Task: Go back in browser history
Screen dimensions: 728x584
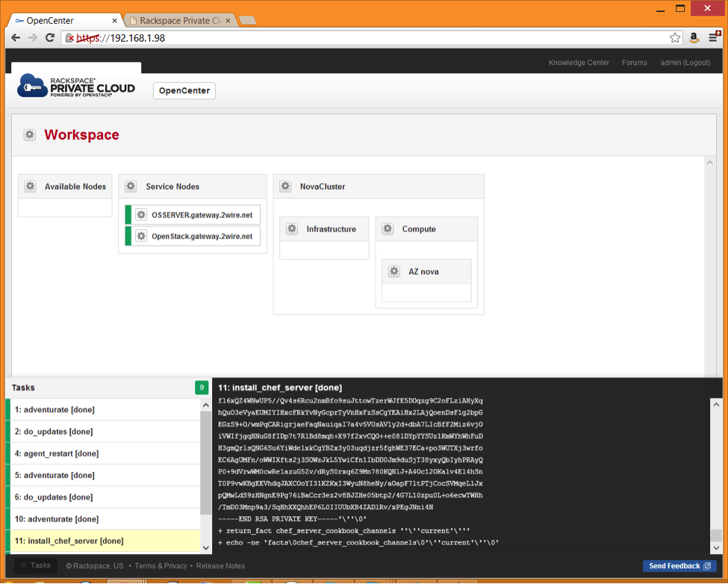Action: [x=16, y=37]
